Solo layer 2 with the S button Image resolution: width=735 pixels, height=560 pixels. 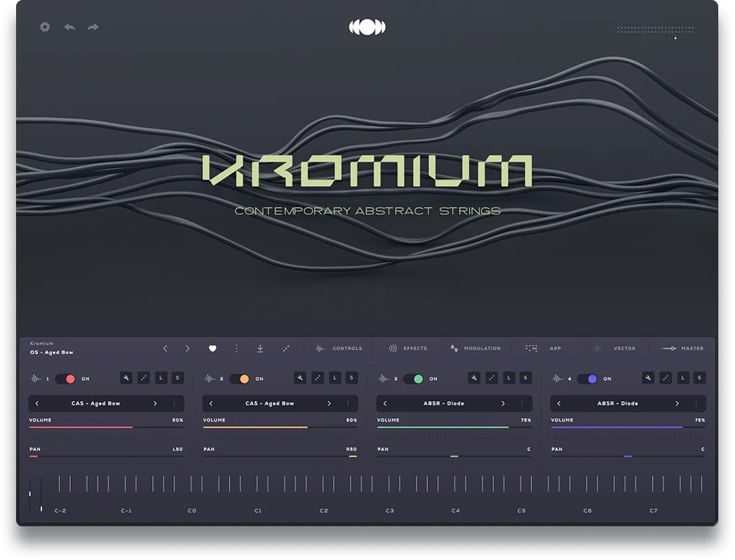(x=351, y=377)
